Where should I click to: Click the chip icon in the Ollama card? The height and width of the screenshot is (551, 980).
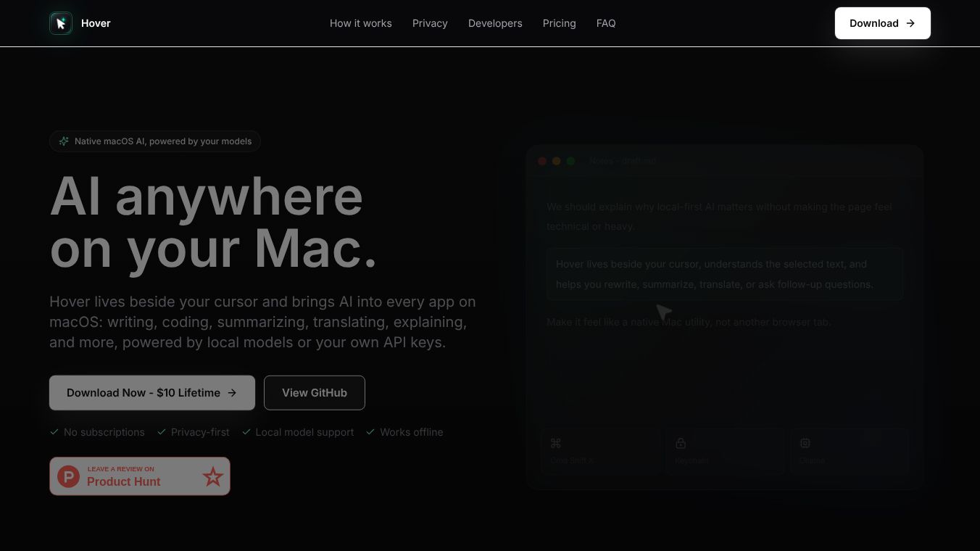click(x=805, y=443)
